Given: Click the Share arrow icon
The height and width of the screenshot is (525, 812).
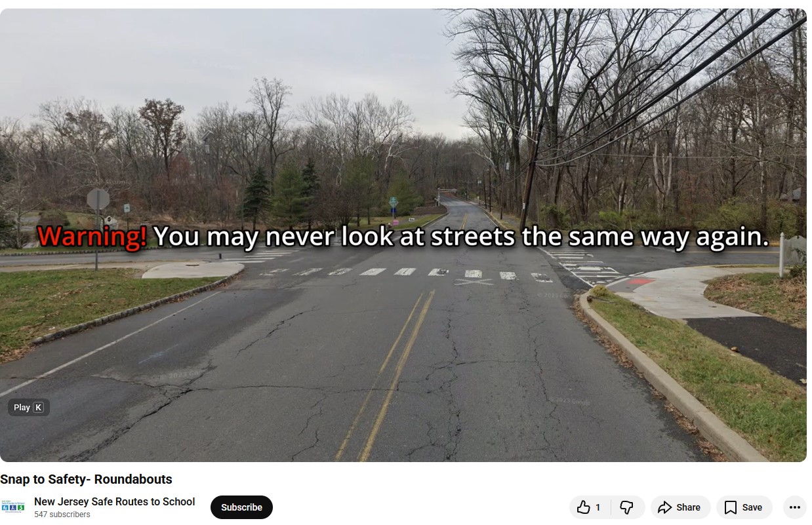Looking at the screenshot, I should tap(665, 507).
